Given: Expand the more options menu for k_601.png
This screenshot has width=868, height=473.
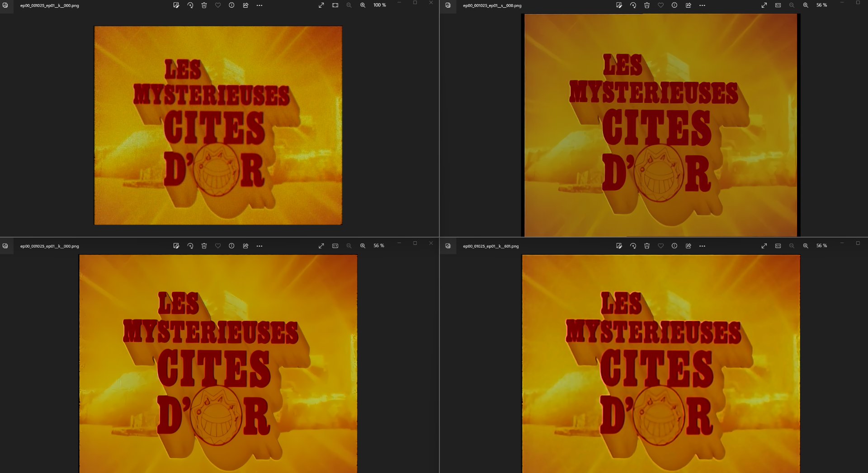Looking at the screenshot, I should (x=702, y=246).
